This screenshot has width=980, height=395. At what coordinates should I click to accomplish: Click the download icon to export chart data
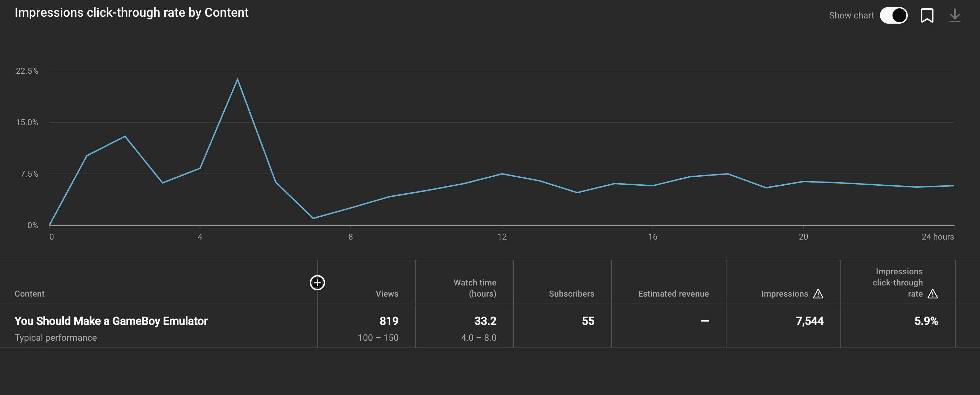click(955, 15)
